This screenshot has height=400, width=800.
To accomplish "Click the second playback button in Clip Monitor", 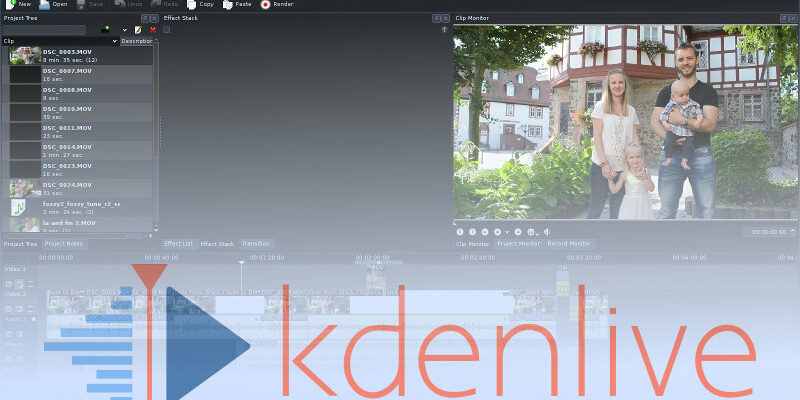I will tap(472, 232).
